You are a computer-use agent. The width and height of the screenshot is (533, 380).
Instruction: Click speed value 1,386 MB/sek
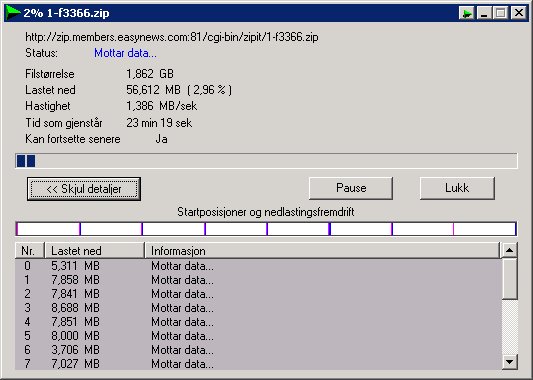tap(161, 106)
